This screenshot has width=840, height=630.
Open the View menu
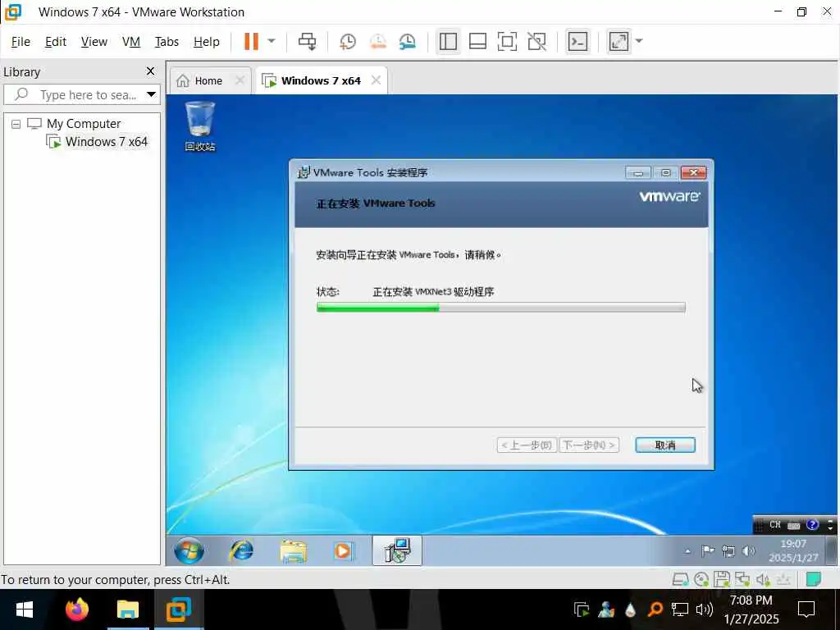(x=94, y=42)
